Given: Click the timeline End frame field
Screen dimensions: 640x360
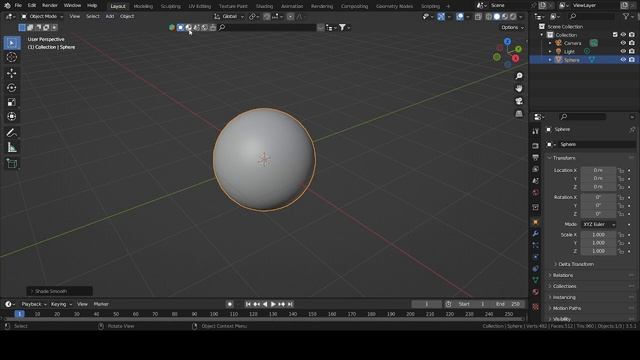Looking at the screenshot, I should tap(507, 304).
